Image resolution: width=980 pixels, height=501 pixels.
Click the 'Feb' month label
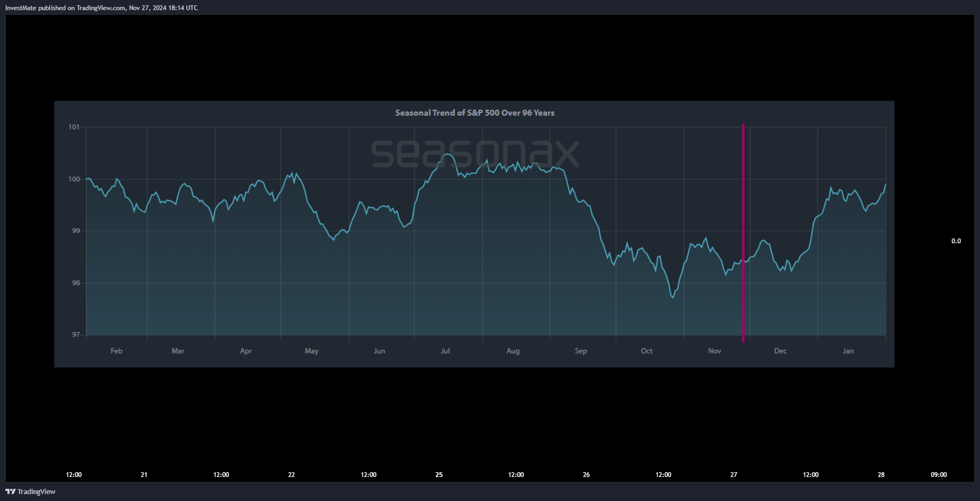click(116, 351)
